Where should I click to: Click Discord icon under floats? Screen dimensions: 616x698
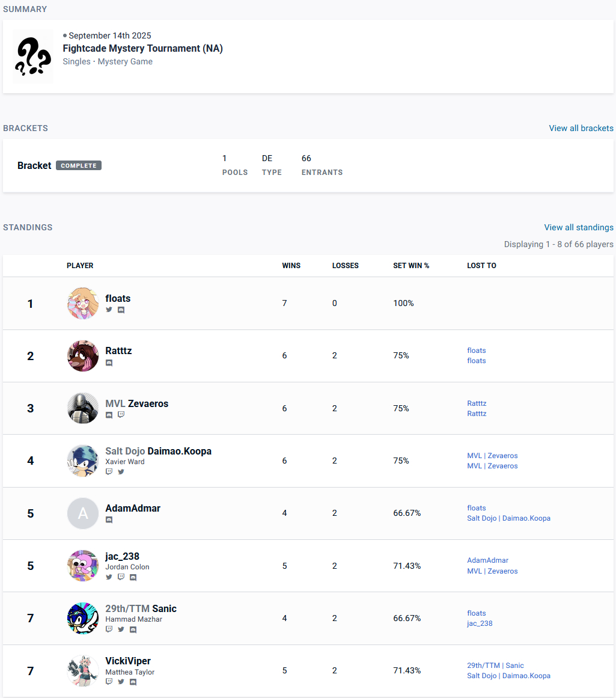[121, 310]
